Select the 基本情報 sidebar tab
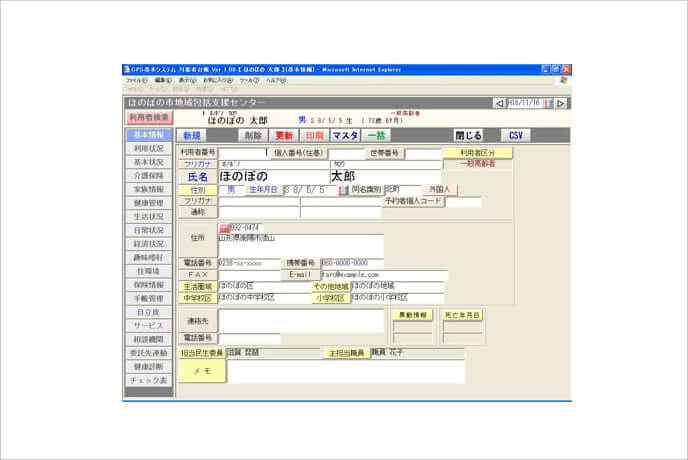The height and width of the screenshot is (460, 688). pyautogui.click(x=149, y=135)
